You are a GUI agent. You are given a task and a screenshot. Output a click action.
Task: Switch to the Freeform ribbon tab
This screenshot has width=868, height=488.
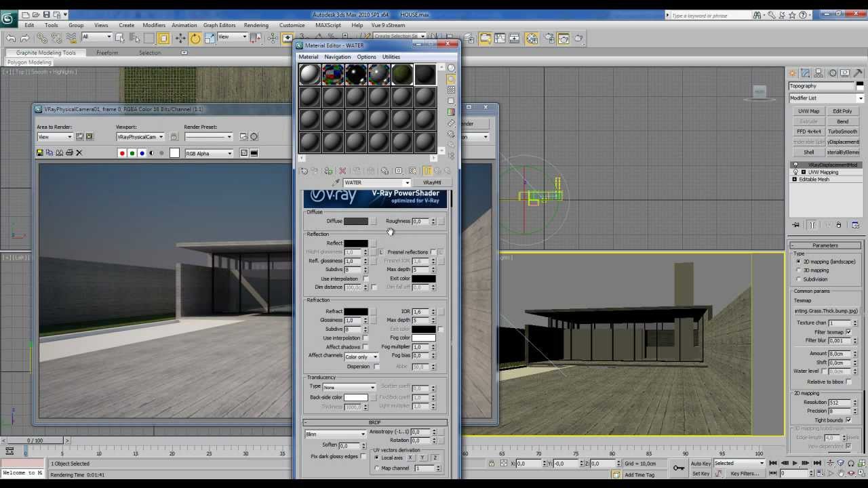(107, 53)
